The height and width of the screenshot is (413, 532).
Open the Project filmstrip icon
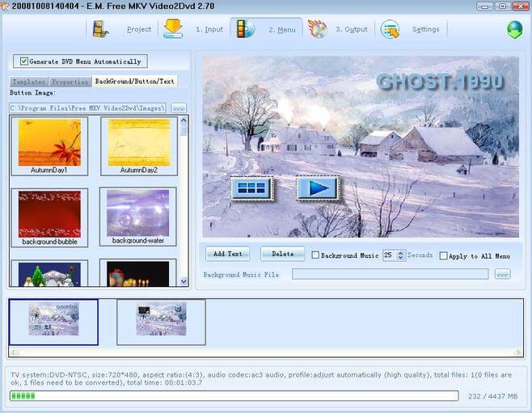pyautogui.click(x=100, y=29)
